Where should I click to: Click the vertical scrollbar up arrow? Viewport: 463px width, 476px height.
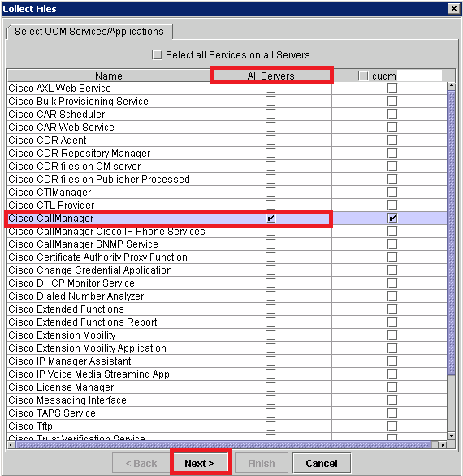pos(452,86)
